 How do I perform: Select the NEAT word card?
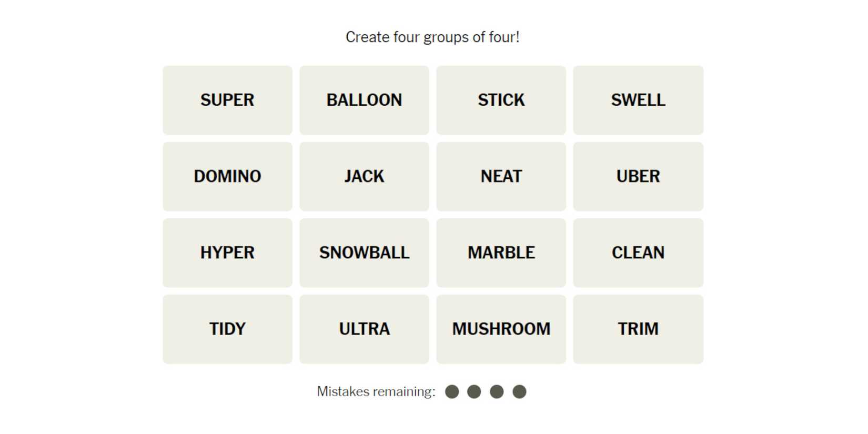[501, 176]
